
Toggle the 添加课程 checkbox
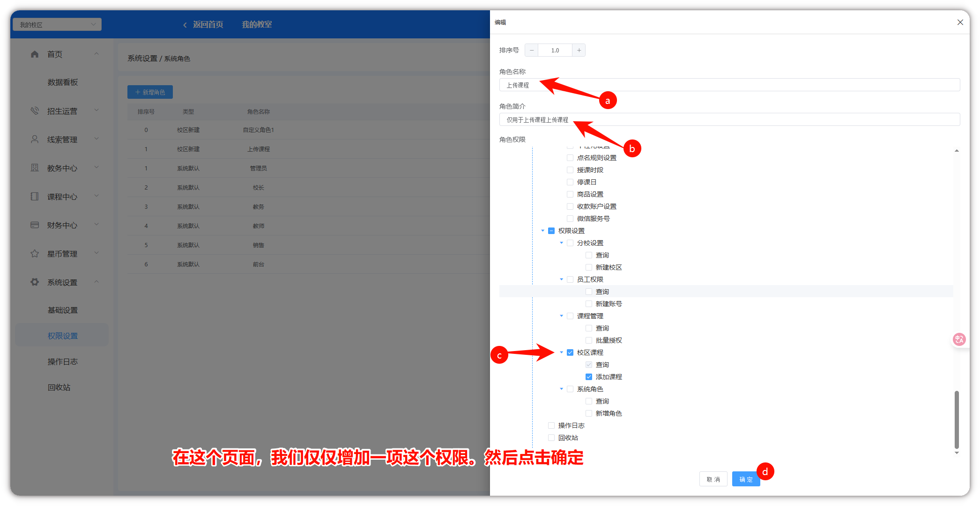tap(589, 377)
